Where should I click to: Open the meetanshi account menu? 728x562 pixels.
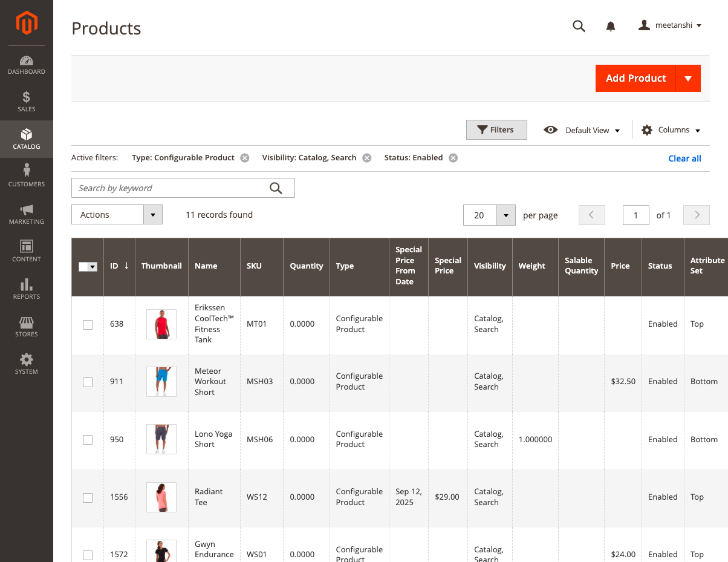670,25
